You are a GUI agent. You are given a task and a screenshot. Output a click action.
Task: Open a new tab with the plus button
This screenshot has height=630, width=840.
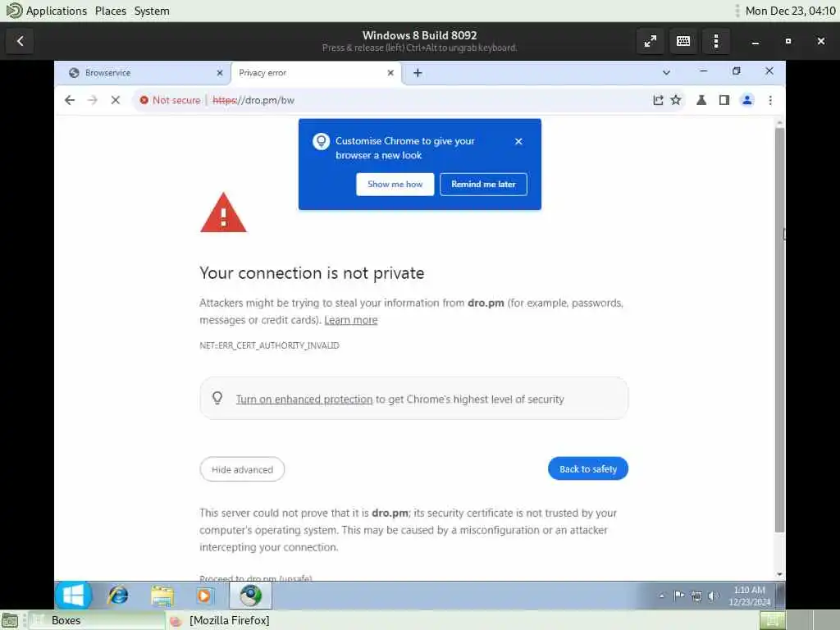point(418,73)
